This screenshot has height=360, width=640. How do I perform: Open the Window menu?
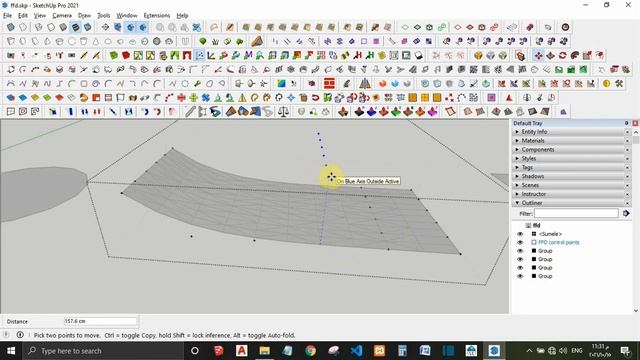127,16
